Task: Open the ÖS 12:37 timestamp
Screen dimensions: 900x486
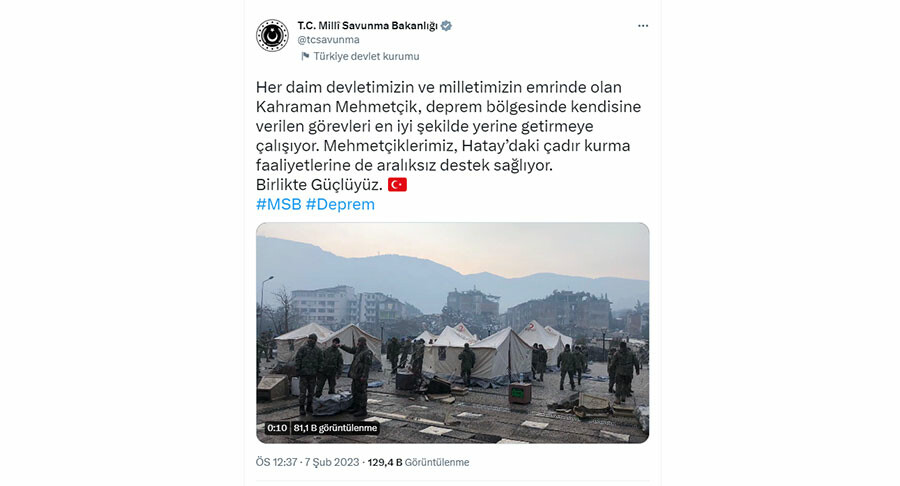Action: [x=277, y=462]
